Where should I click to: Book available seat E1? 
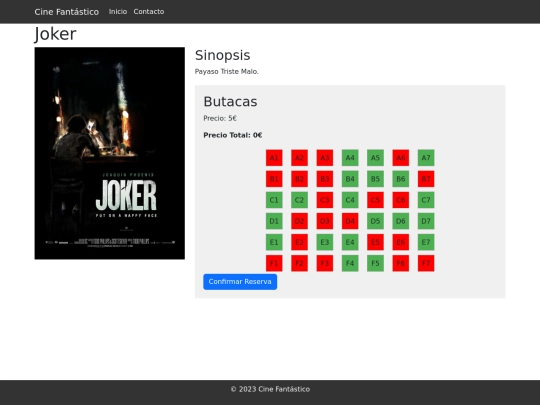(x=274, y=242)
